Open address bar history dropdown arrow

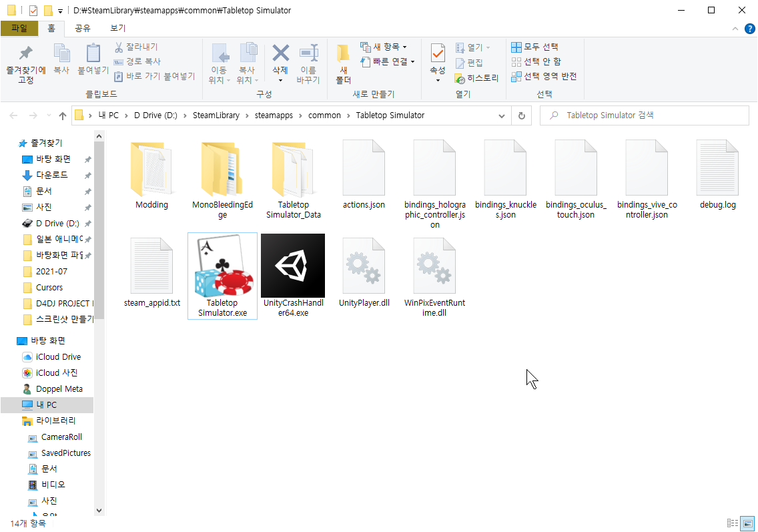tap(502, 115)
